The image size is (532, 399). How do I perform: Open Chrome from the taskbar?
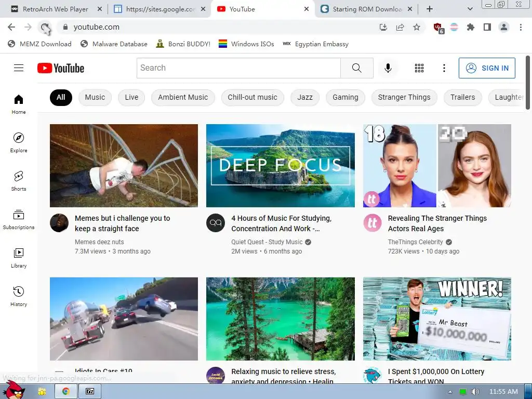coord(66,392)
